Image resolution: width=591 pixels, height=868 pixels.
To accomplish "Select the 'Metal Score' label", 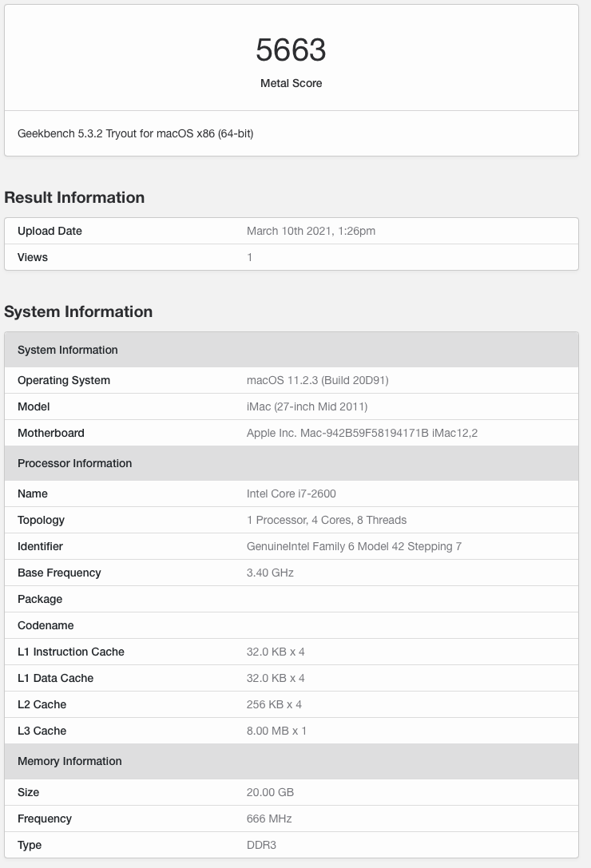I will (291, 83).
